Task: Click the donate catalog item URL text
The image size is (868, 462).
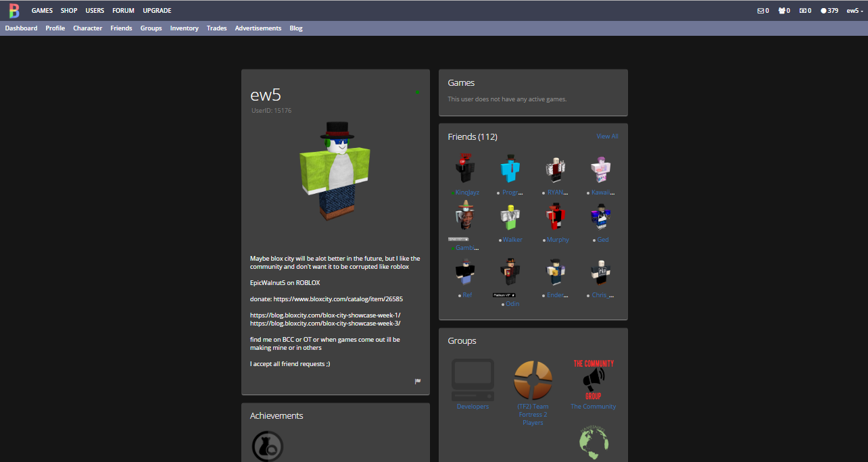Action: (x=338, y=299)
